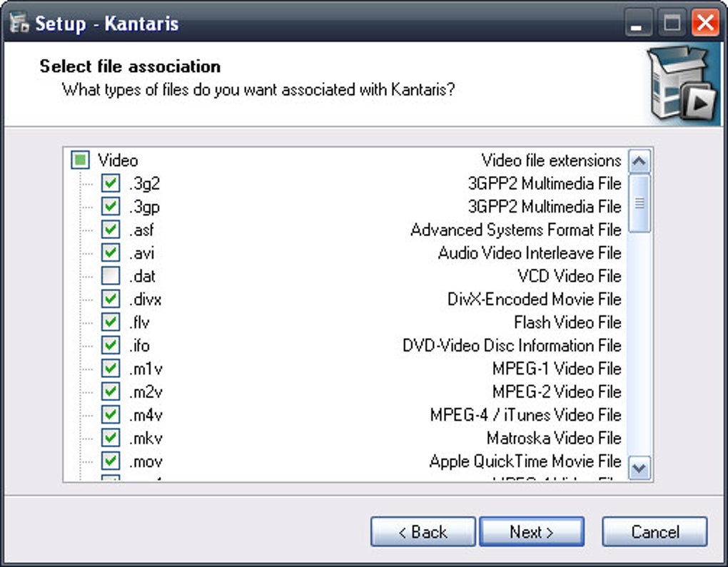This screenshot has width=728, height=567.
Task: Proceed by clicking Next
Action: [x=532, y=532]
